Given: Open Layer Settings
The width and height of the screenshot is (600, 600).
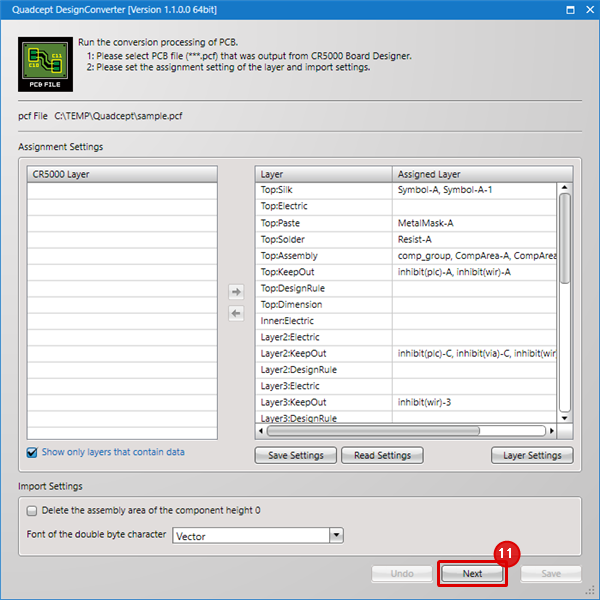Looking at the screenshot, I should (x=532, y=455).
